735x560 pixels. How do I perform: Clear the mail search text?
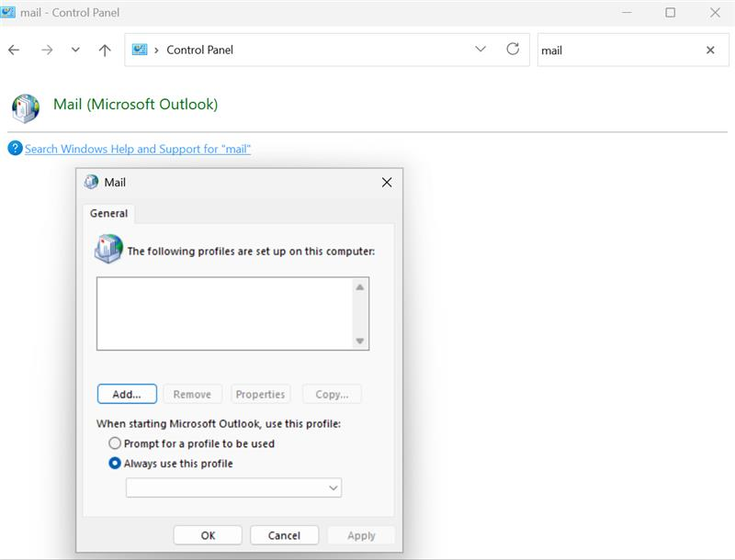pos(710,50)
